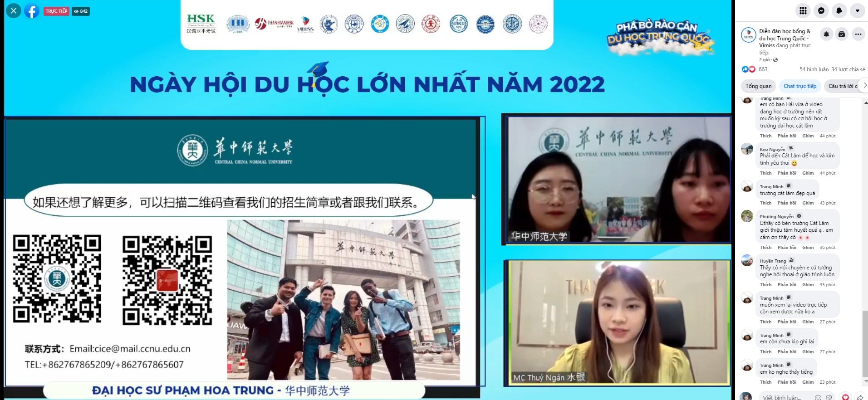Click the 44 phút timestamp on Keo Nguyễn's comment
Image resolution: width=868 pixels, height=400 pixels.
click(x=827, y=173)
